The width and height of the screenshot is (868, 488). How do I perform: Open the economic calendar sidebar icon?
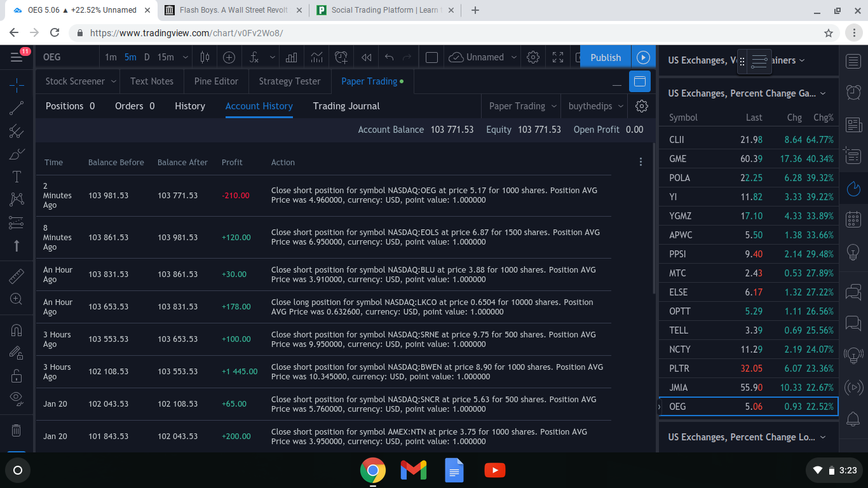click(853, 220)
